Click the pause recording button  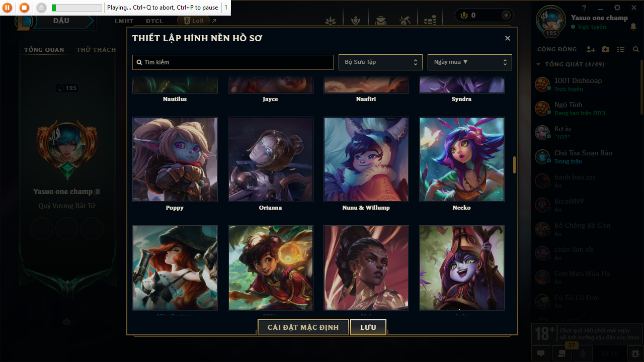click(x=8, y=8)
